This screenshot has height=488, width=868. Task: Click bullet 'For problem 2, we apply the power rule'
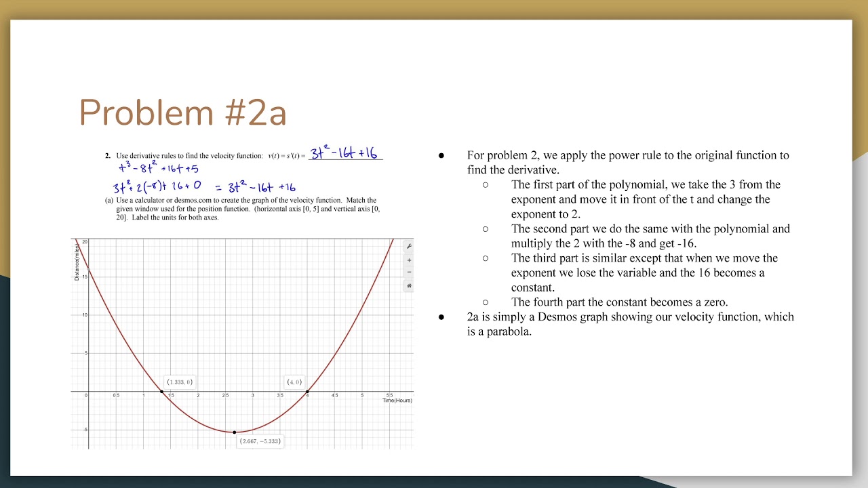(628, 163)
